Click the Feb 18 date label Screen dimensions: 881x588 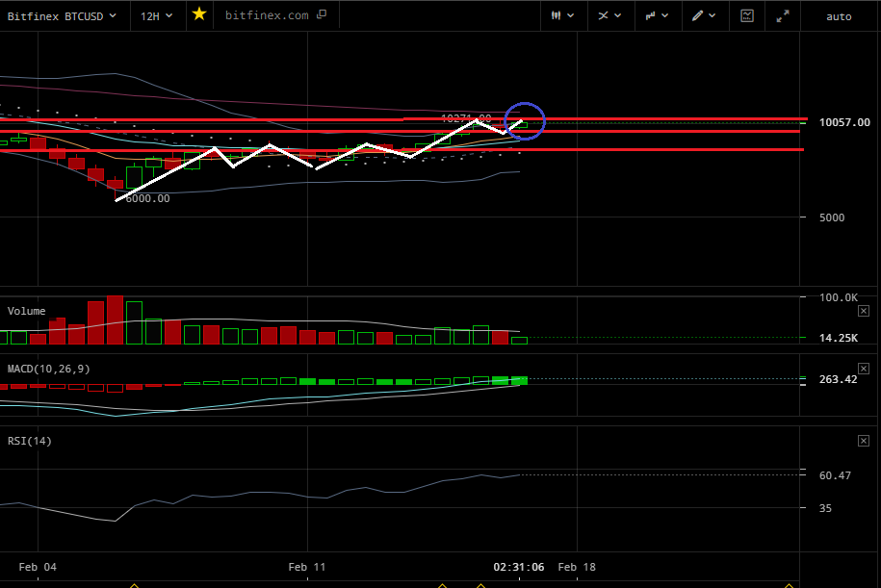tap(577, 567)
